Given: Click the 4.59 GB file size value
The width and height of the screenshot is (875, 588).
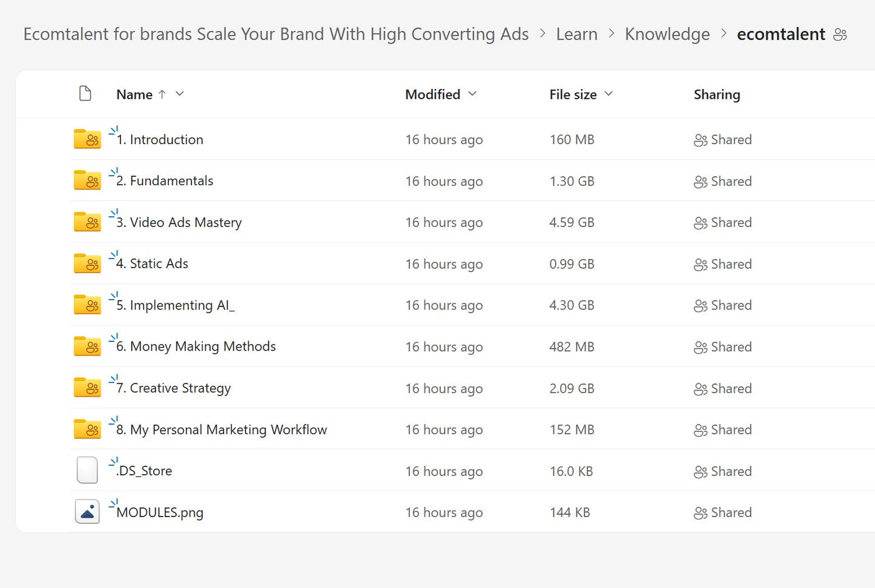Looking at the screenshot, I should (x=572, y=223).
